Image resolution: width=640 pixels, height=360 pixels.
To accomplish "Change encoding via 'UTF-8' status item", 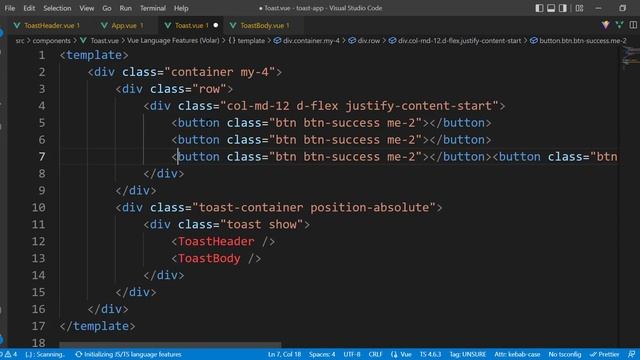I will point(352,354).
